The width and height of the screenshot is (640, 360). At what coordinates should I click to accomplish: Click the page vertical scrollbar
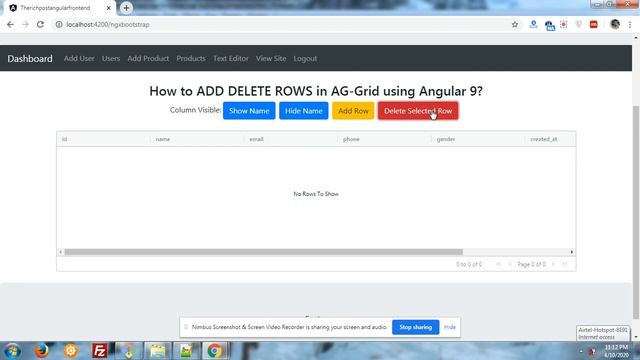pyautogui.click(x=636, y=212)
